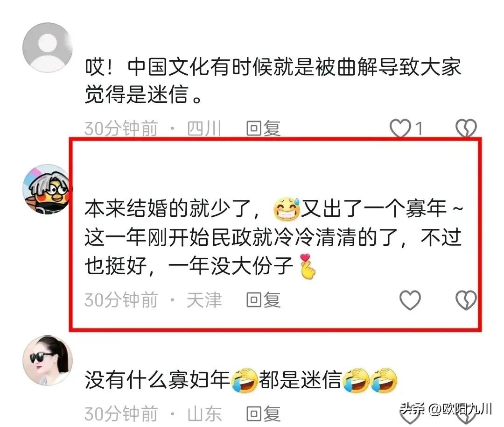Image resolution: width=504 pixels, height=427 pixels.
Task: Reply to the Sichuan comment via 回复
Action: point(263,128)
